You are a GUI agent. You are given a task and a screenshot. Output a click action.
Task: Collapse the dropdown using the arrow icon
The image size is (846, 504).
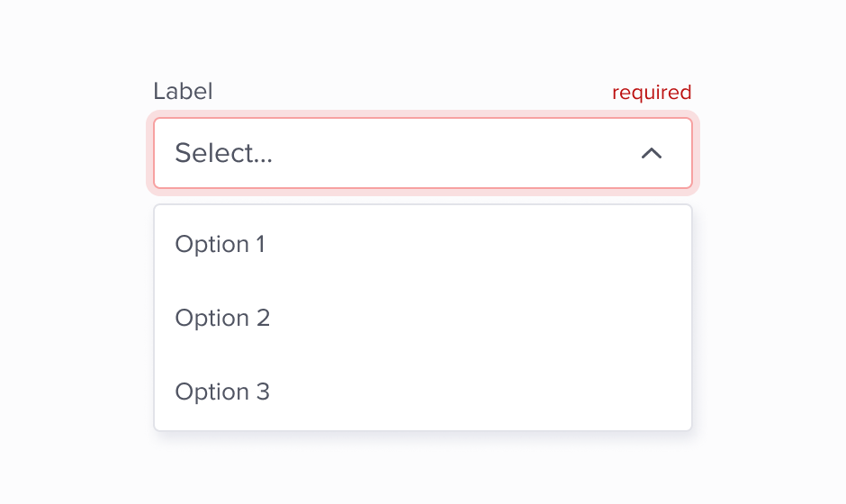(652, 154)
